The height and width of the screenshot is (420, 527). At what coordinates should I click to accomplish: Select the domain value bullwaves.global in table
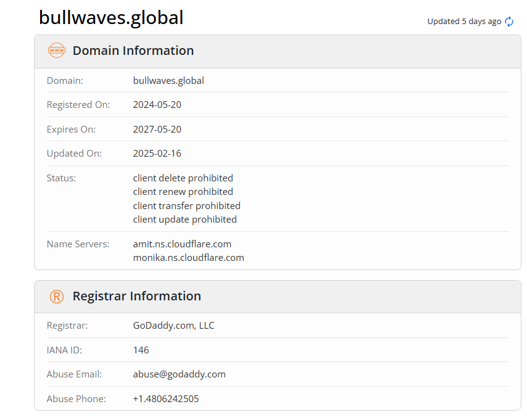(x=168, y=81)
